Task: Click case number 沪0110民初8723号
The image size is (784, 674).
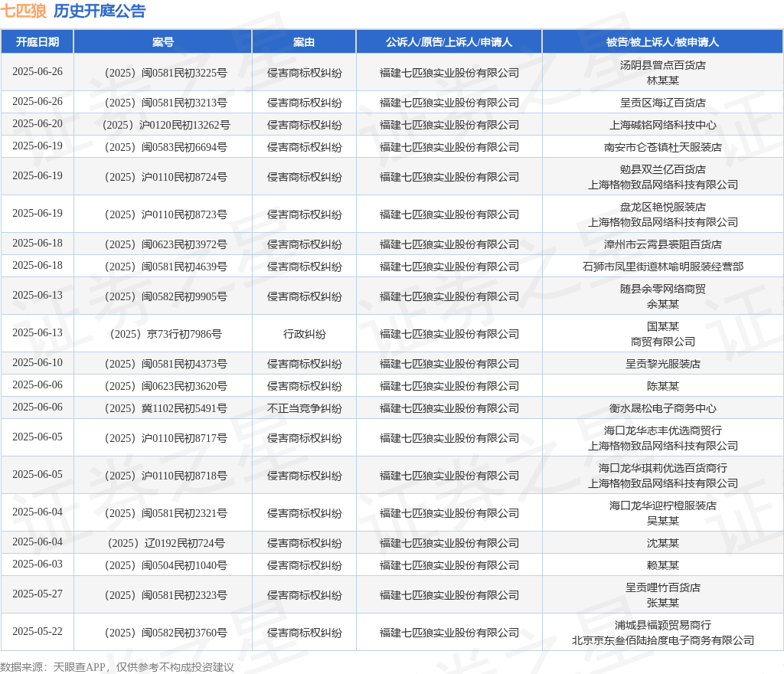Action: coord(166,214)
